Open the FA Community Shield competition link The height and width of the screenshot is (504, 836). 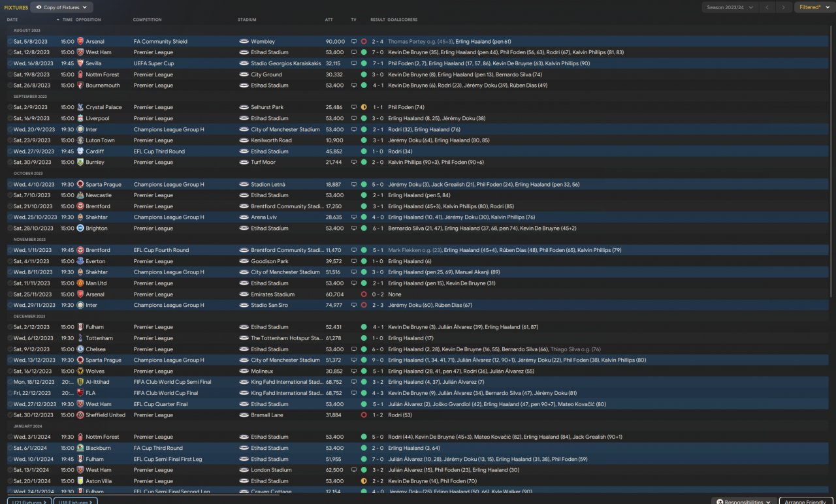pyautogui.click(x=161, y=42)
